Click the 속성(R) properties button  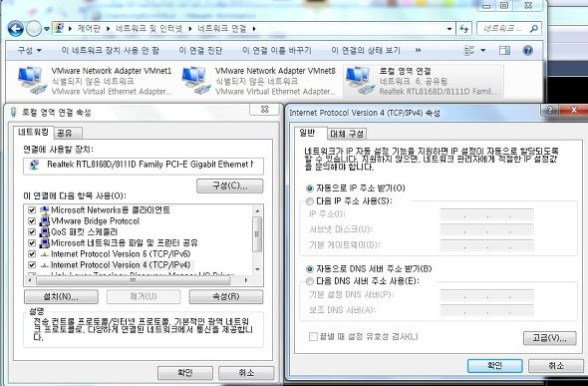click(x=226, y=296)
